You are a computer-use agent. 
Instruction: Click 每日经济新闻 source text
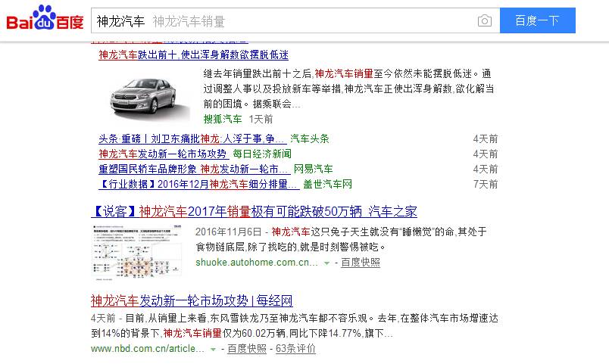pos(262,154)
